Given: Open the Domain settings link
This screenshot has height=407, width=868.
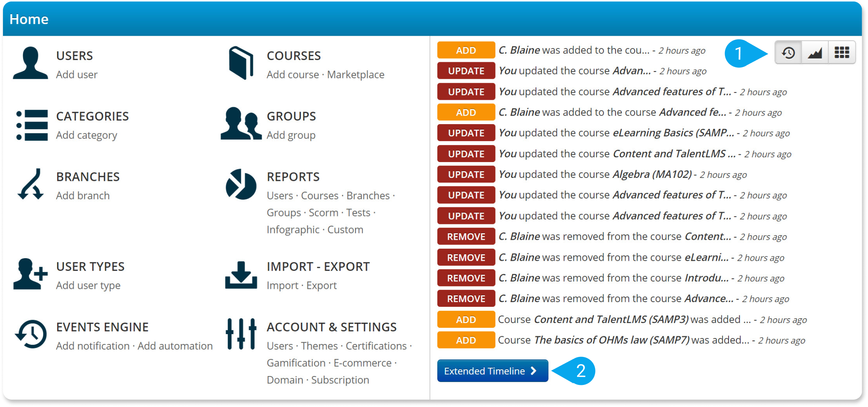Looking at the screenshot, I should click(285, 380).
